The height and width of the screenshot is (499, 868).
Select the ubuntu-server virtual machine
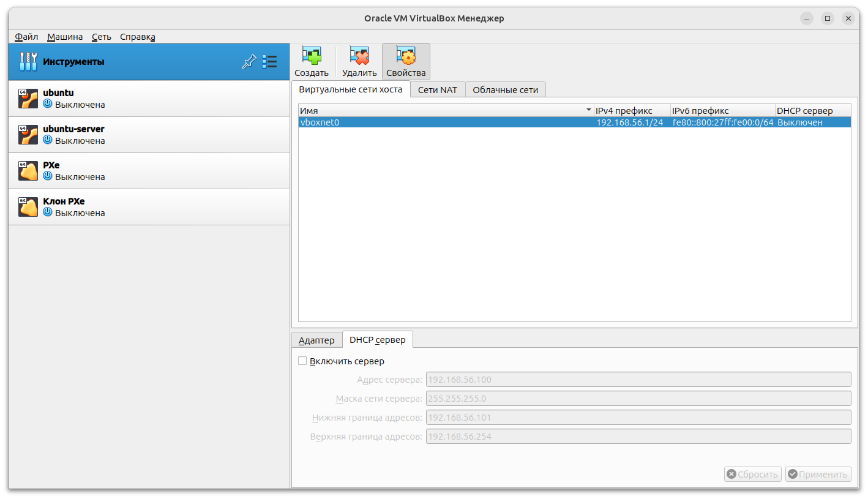click(149, 135)
